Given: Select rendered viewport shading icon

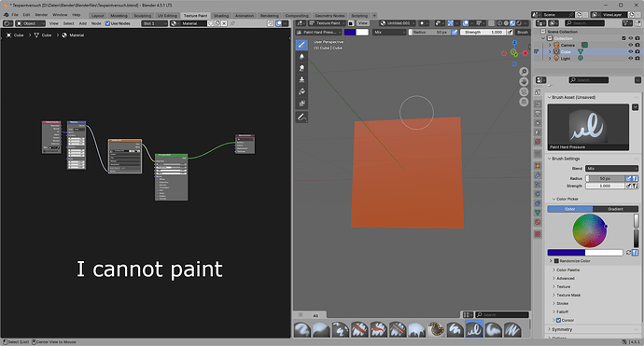Looking at the screenshot, I should pos(519,23).
